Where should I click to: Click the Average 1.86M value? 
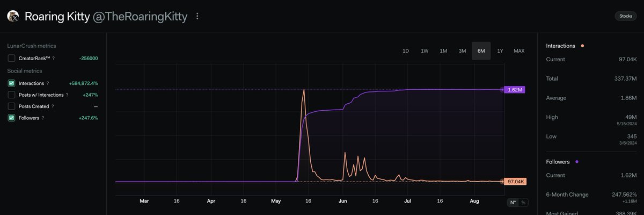(628, 98)
